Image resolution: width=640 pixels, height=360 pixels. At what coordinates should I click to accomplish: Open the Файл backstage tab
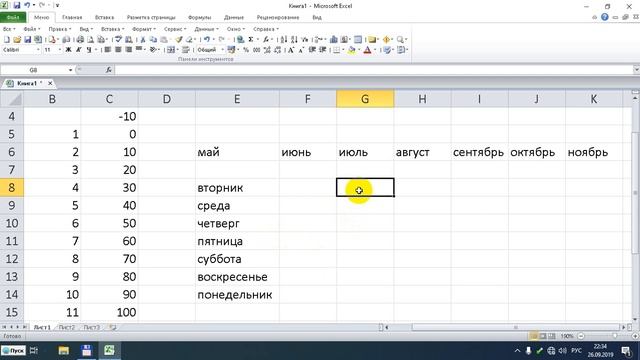[x=13, y=17]
